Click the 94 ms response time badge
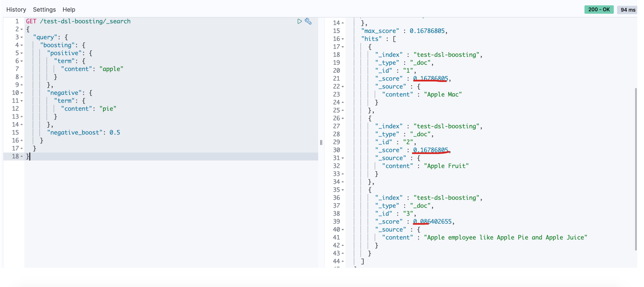644x287 pixels. point(628,10)
